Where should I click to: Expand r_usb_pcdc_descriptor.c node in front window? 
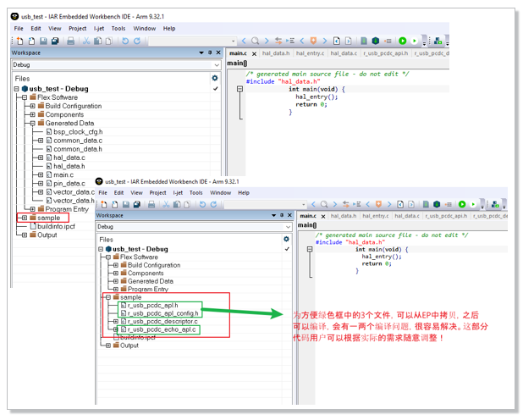[x=116, y=321]
